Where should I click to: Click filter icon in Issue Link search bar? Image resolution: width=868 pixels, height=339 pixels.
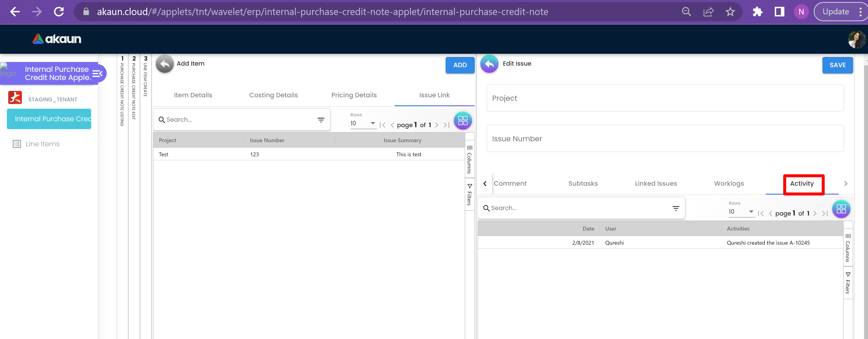(321, 120)
